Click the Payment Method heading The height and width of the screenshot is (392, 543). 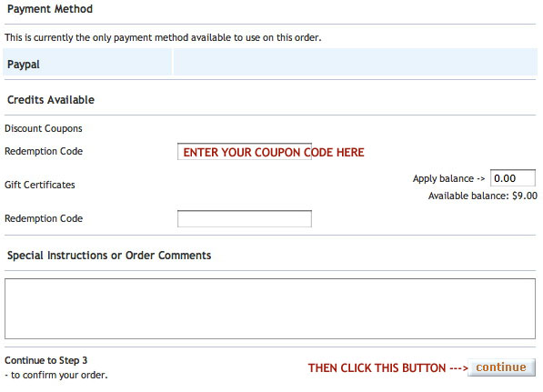(50, 9)
